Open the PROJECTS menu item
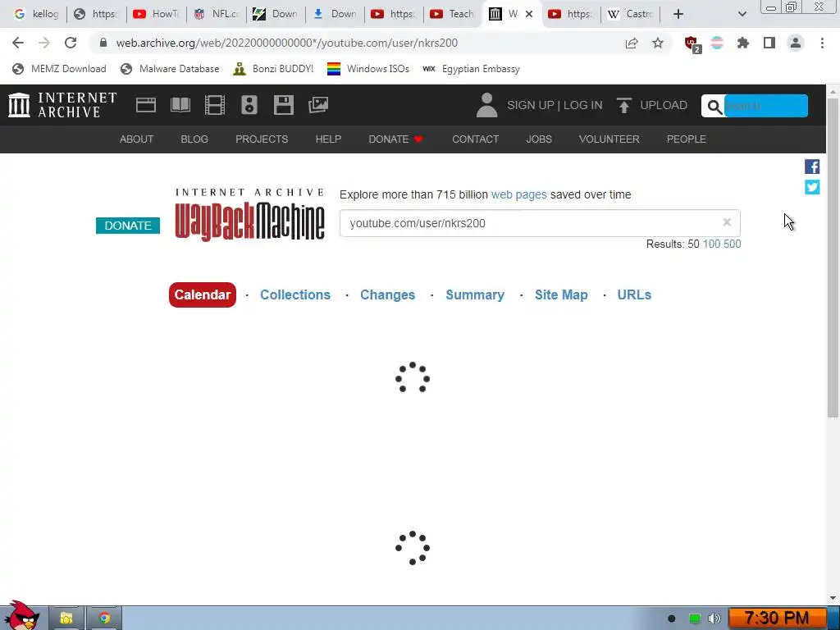Image resolution: width=840 pixels, height=630 pixels. tap(262, 139)
